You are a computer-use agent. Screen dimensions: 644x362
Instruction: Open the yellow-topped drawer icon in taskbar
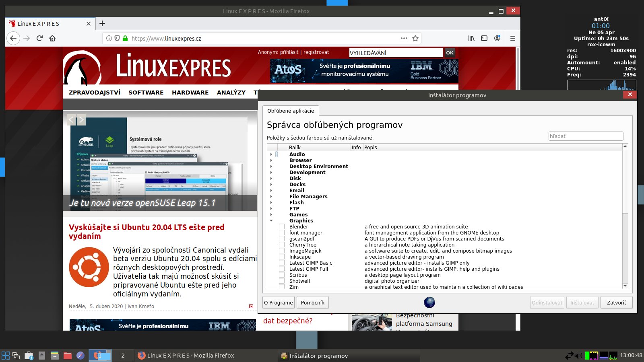click(x=55, y=356)
